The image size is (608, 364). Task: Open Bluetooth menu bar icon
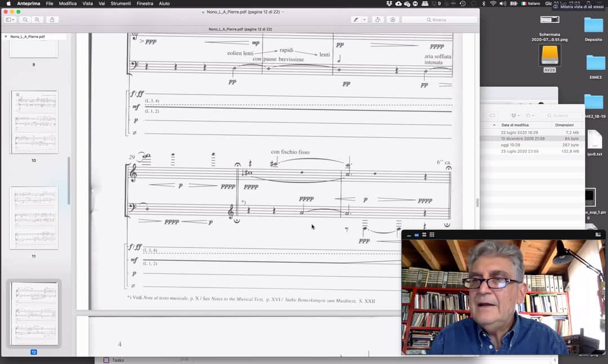[484, 3]
